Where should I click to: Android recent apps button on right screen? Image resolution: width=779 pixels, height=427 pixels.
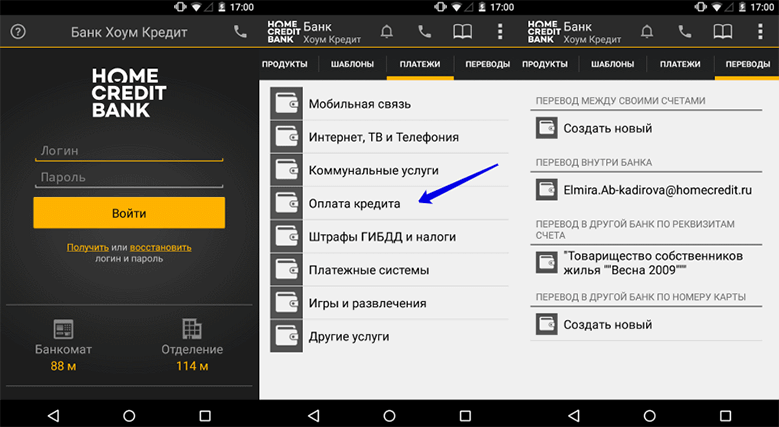click(x=725, y=415)
